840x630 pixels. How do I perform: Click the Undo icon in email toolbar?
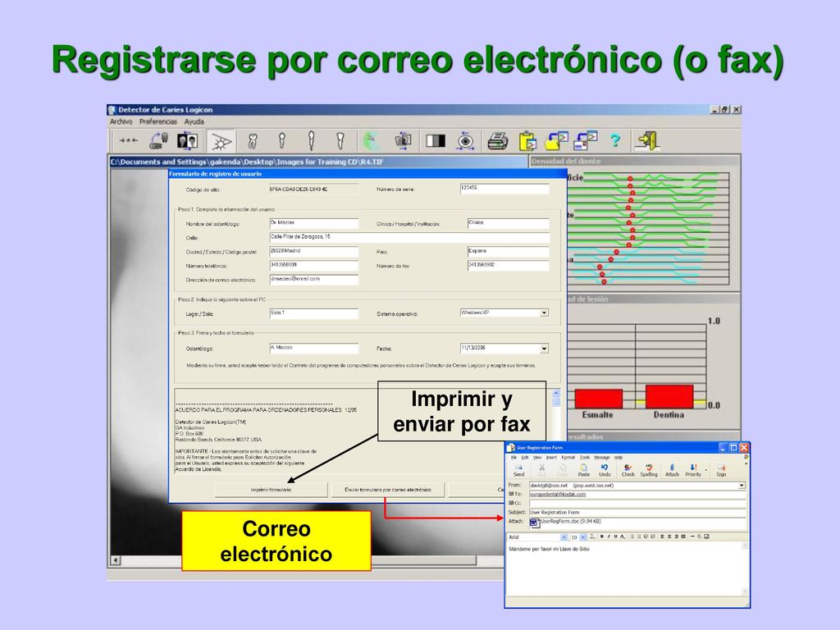(605, 470)
